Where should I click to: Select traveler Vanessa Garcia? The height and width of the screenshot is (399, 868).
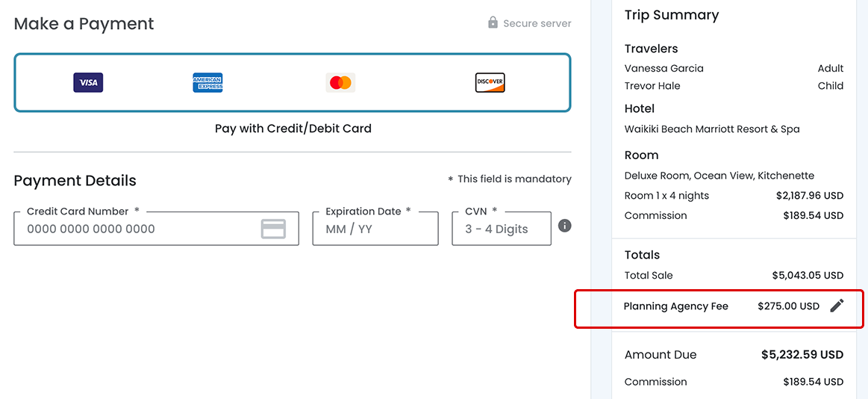(x=664, y=68)
